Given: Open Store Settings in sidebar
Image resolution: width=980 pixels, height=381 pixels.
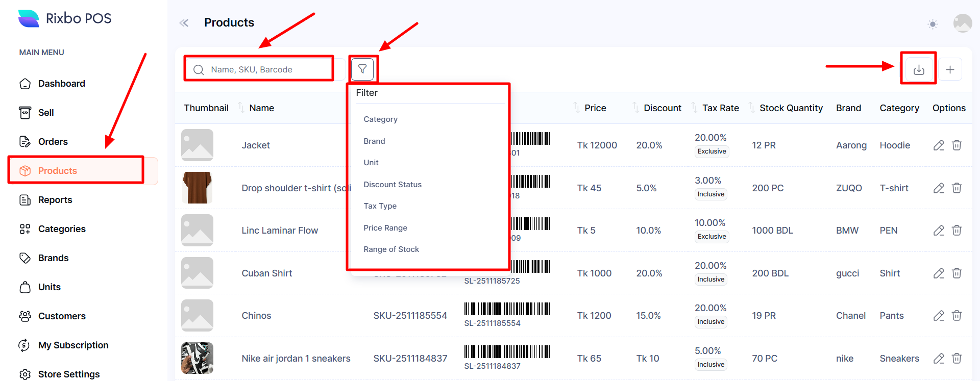Looking at the screenshot, I should [x=69, y=374].
